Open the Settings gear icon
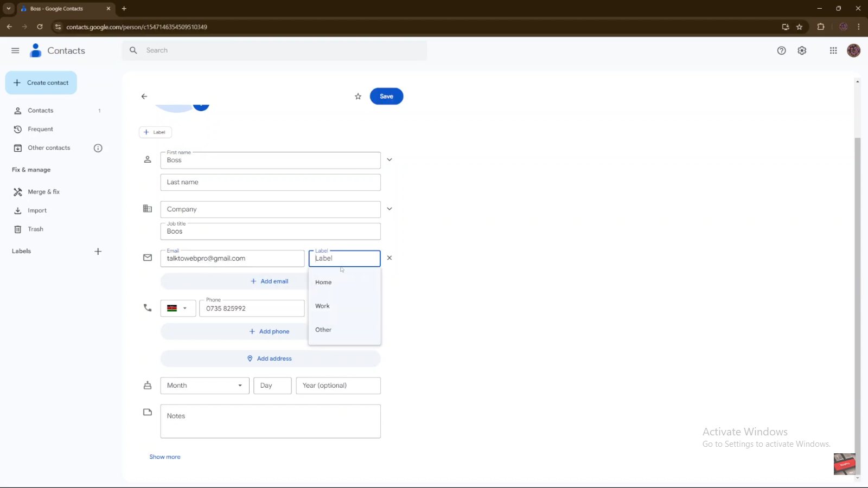868x488 pixels. pos(802,50)
